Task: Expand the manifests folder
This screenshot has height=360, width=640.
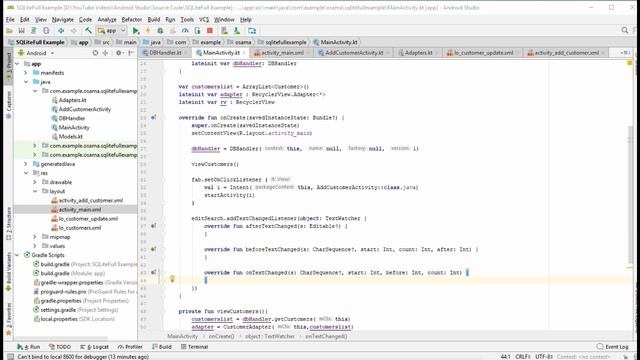Action: (x=26, y=73)
